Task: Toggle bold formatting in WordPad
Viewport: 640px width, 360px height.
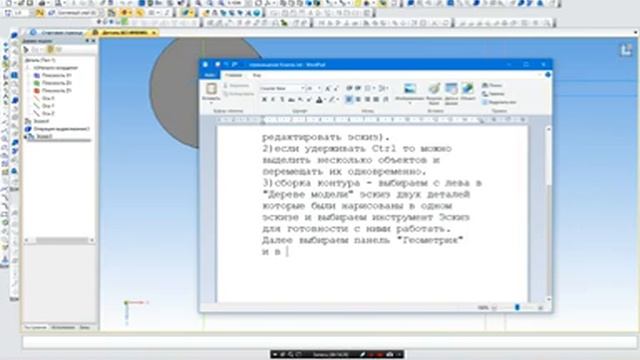Action: [x=264, y=99]
